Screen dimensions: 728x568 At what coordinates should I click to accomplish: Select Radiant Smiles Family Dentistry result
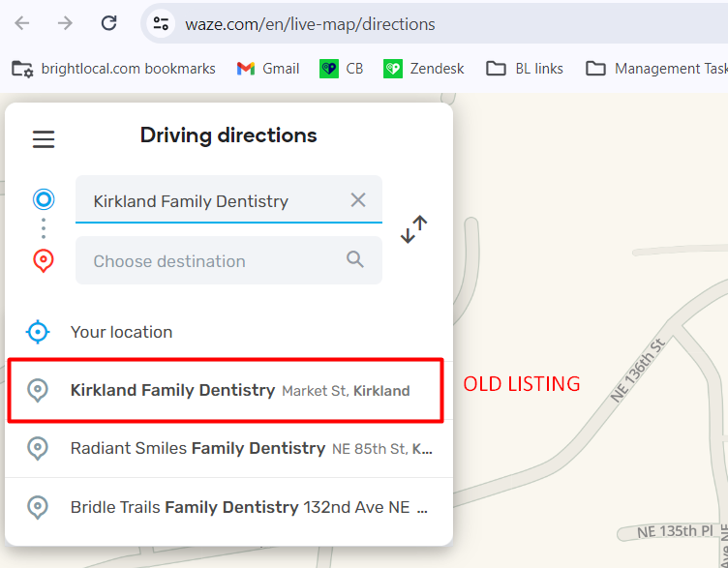[x=228, y=448]
